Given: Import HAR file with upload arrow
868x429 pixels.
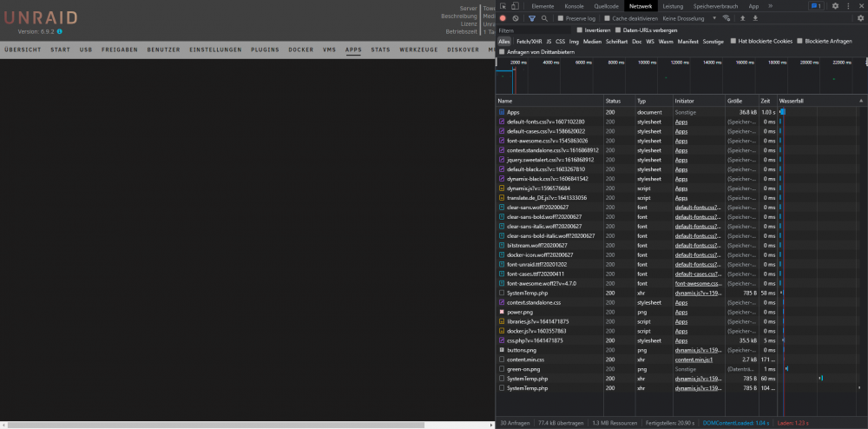Looking at the screenshot, I should (743, 18).
